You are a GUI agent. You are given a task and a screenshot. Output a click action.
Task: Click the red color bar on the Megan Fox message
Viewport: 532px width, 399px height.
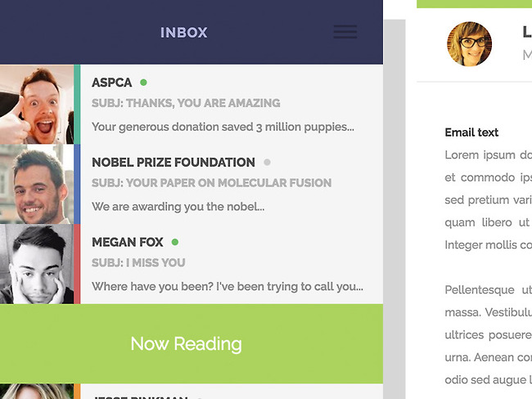click(x=77, y=264)
